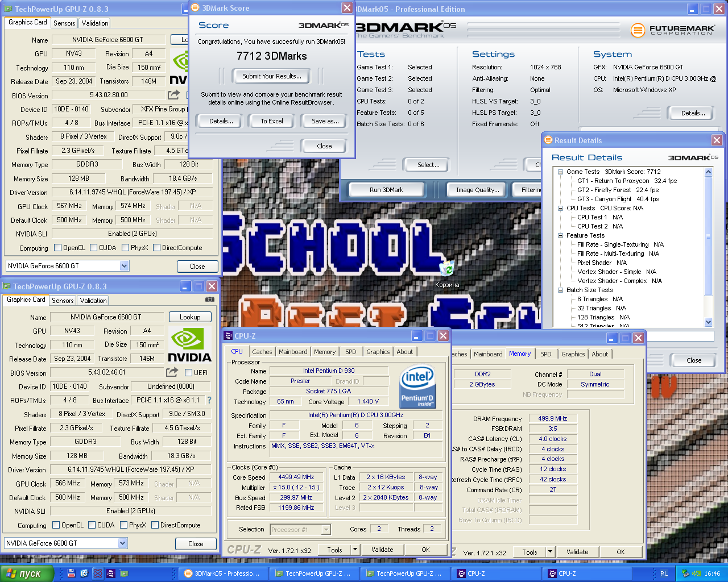Image resolution: width=728 pixels, height=582 pixels.
Task: Switch to SPD tab in front CPU-Z window
Action: click(x=351, y=352)
